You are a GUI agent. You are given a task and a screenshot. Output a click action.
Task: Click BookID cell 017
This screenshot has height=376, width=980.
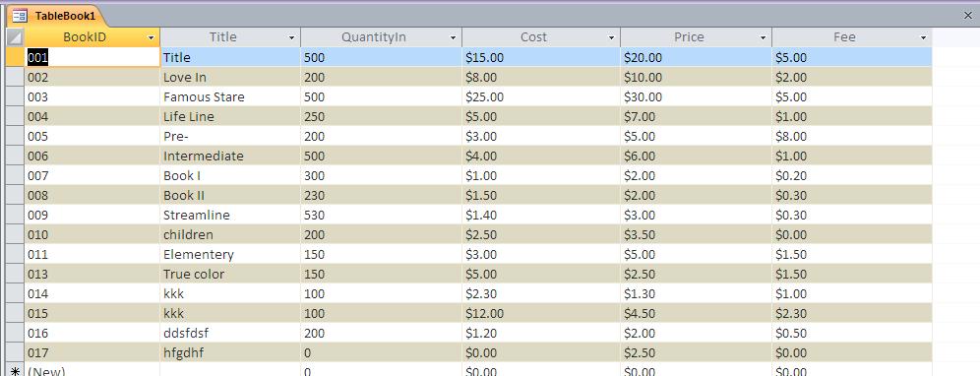click(92, 352)
